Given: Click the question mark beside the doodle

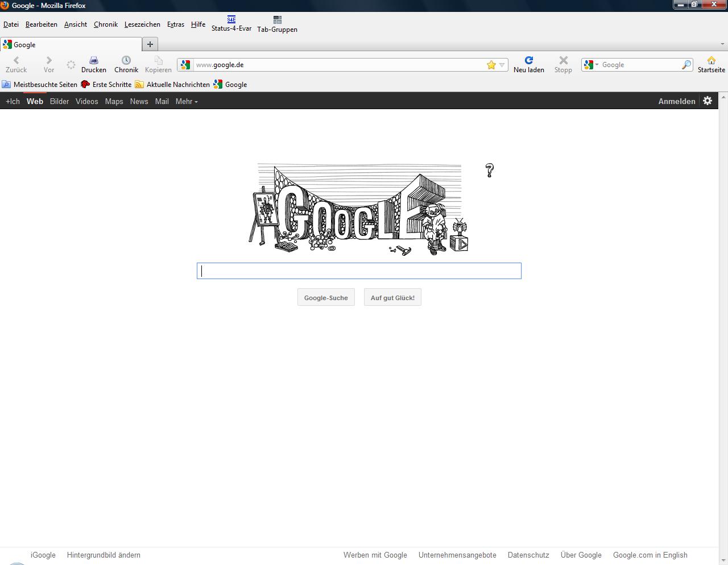Looking at the screenshot, I should (490, 170).
